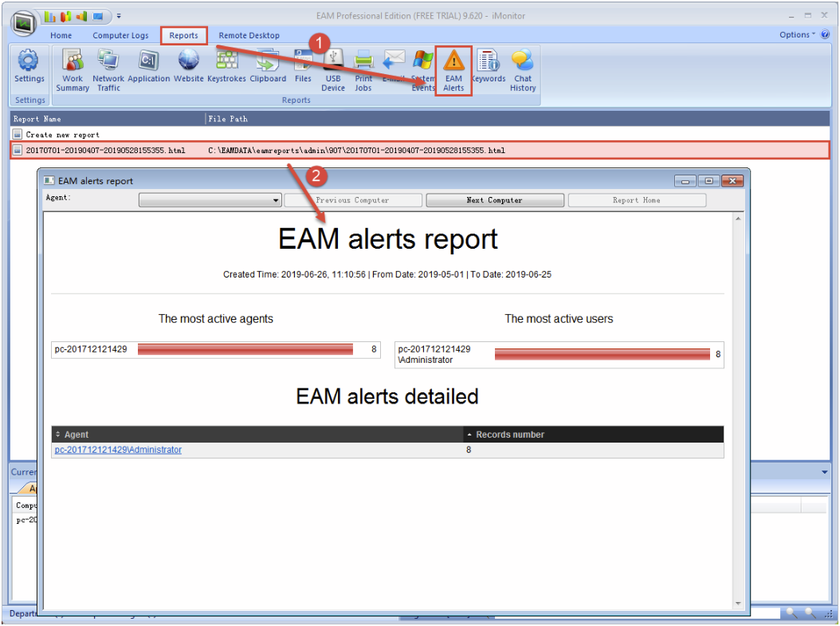
Task: Switch to the Remote Desktop tab
Action: click(249, 35)
